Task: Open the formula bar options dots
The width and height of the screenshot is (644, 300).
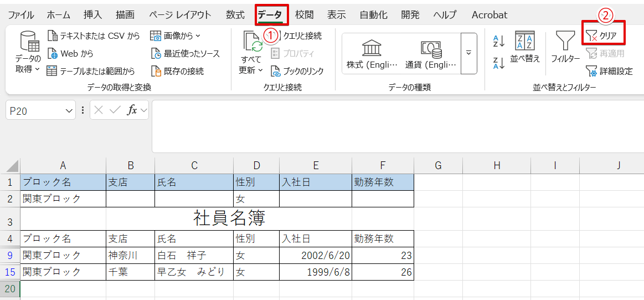Action: point(83,110)
